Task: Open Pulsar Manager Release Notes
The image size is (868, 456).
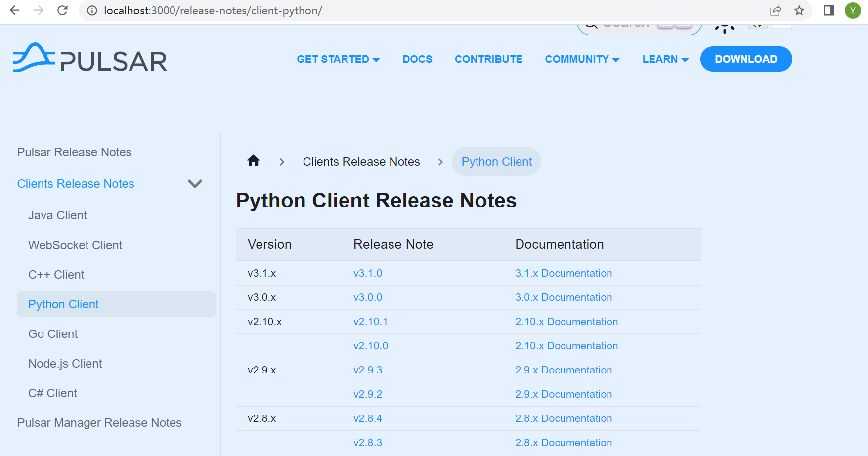Action: coord(99,423)
